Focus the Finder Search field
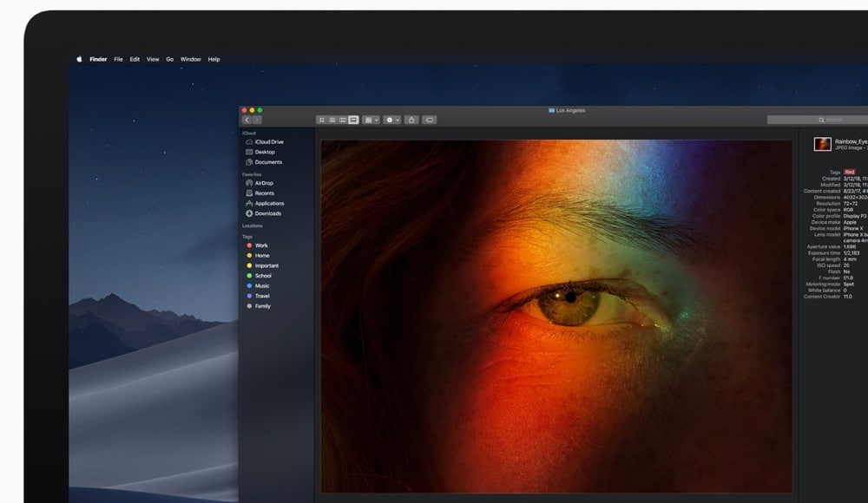 pyautogui.click(x=818, y=120)
